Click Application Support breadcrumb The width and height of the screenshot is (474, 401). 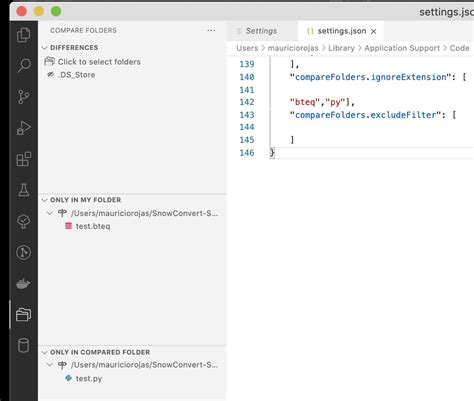pyautogui.click(x=402, y=48)
